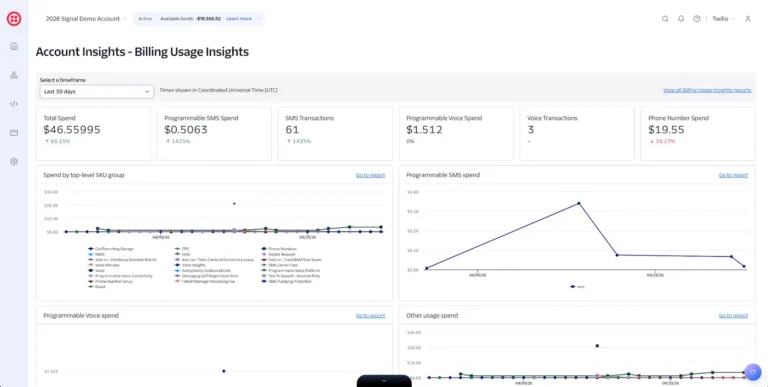768x387 pixels.
Task: Click the data point in Programmable Voice chart
Action: [224, 371]
